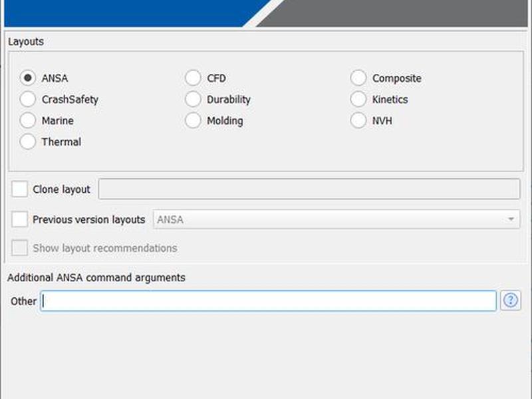This screenshot has height=399, width=532.
Task: Pick the Molding layout
Action: coord(193,120)
